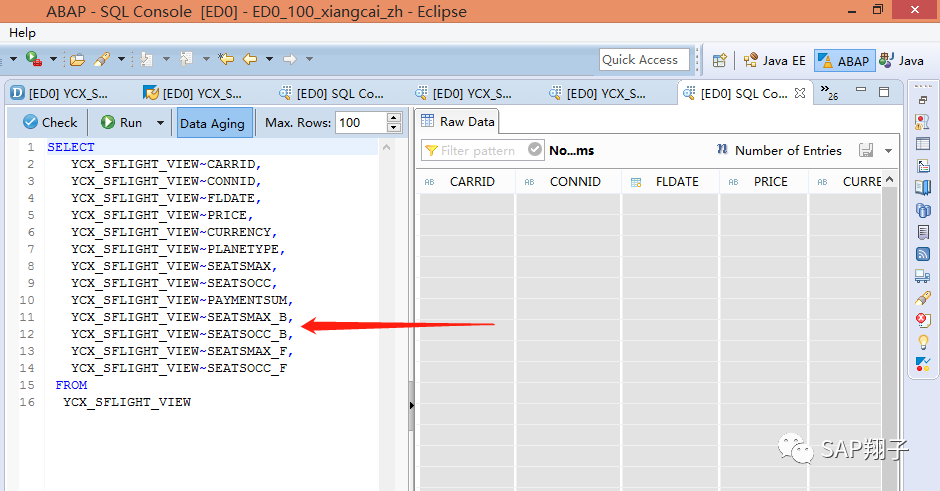Open dropdown next to Run external tools
The width and height of the screenshot is (940, 491).
click(53, 59)
